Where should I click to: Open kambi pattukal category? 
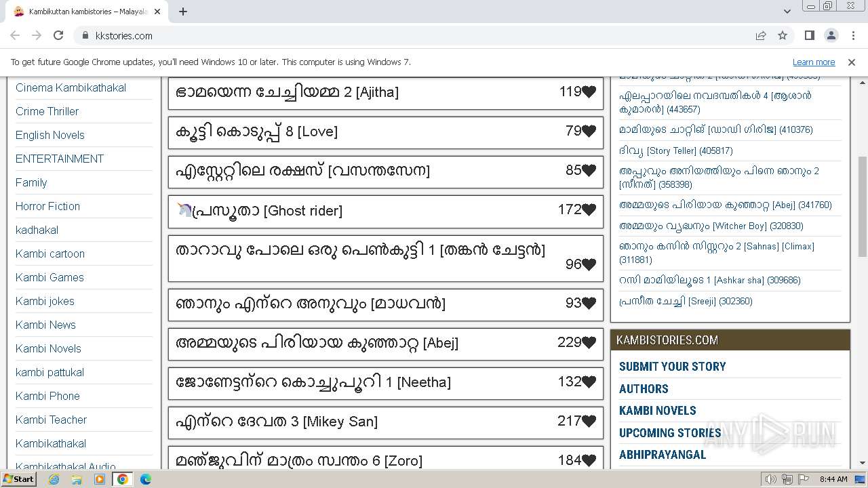point(50,372)
